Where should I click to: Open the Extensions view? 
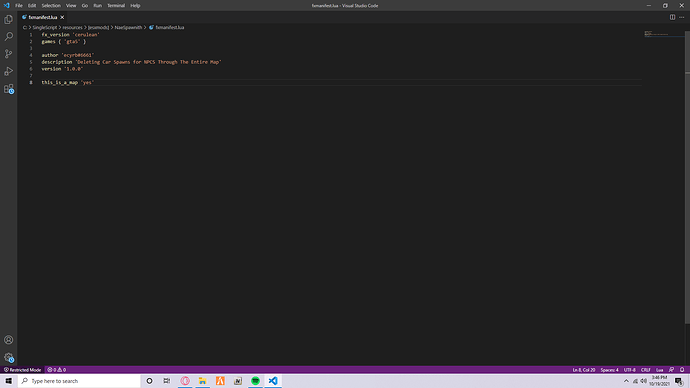8,89
